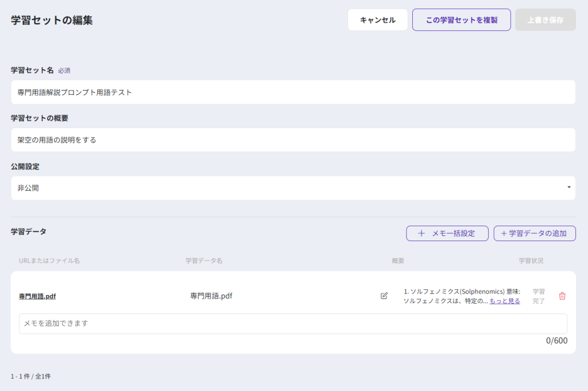Open the 専門用語.pdf file link
This screenshot has width=588, height=391.
37,296
